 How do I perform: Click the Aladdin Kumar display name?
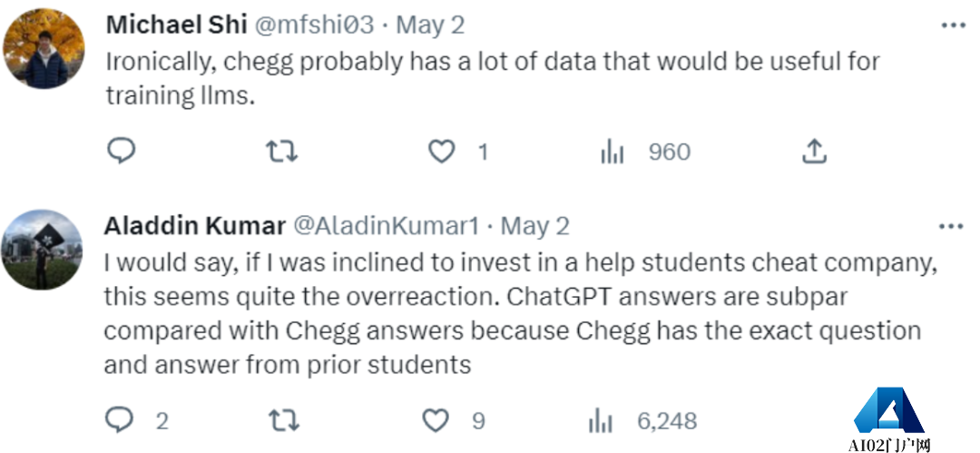pyautogui.click(x=196, y=225)
